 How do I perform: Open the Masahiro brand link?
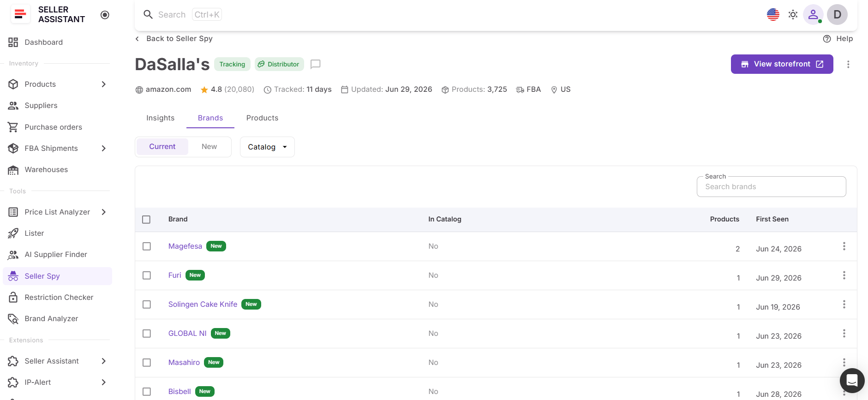click(184, 363)
